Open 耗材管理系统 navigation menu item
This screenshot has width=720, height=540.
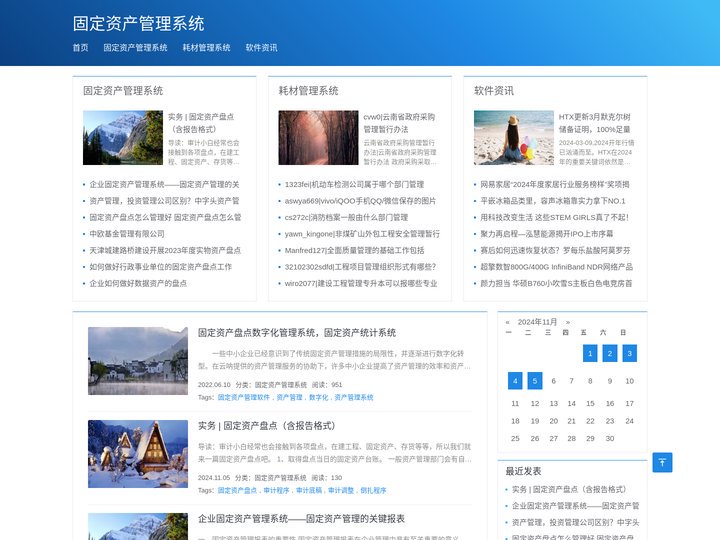[206, 47]
